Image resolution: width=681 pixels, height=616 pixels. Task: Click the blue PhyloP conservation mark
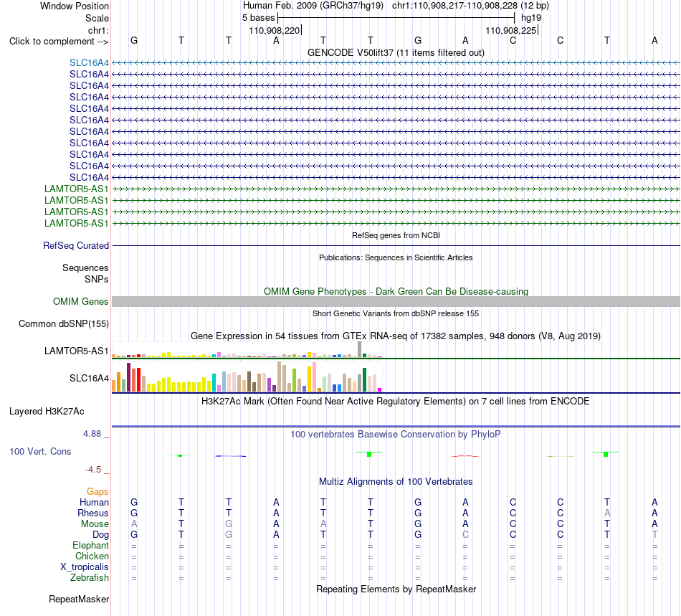(x=231, y=455)
